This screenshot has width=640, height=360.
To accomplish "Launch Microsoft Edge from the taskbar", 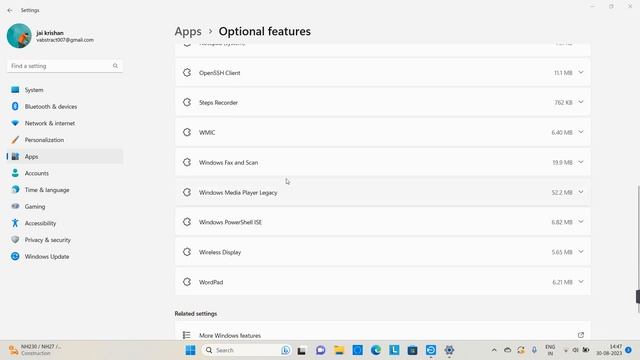I will (x=376, y=350).
